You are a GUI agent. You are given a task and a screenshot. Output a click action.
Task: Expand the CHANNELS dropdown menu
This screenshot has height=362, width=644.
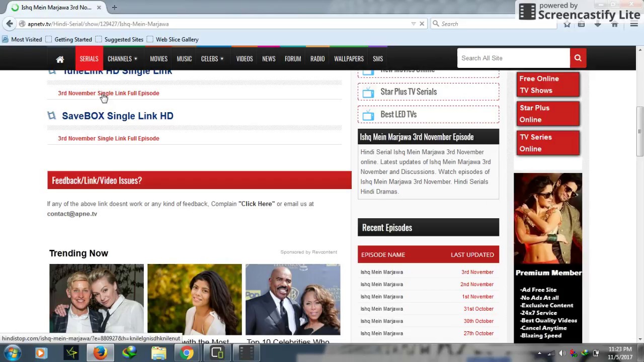122,59
